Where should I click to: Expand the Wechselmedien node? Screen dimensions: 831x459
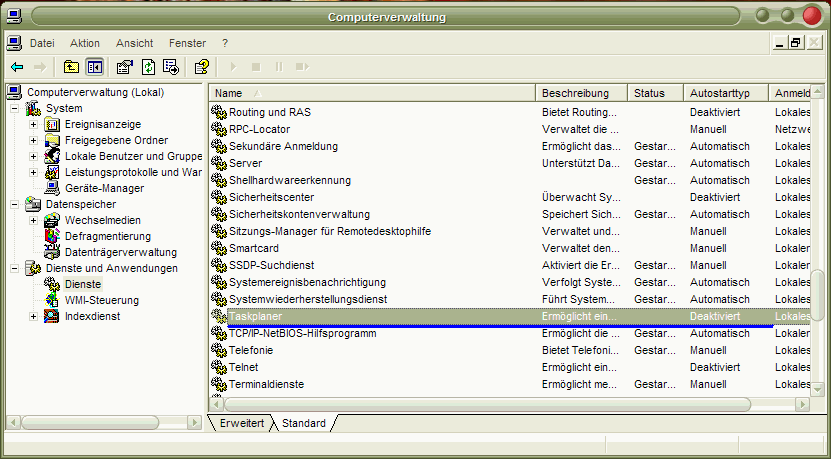coord(33,220)
